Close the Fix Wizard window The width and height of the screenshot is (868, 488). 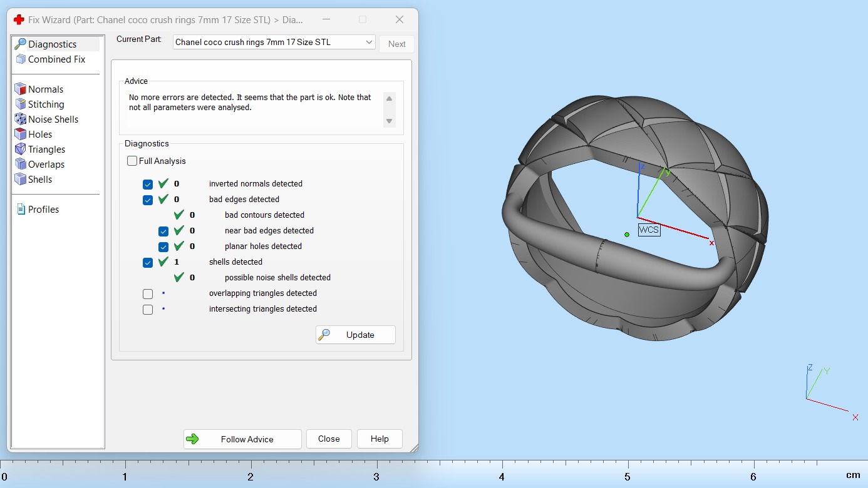click(400, 19)
